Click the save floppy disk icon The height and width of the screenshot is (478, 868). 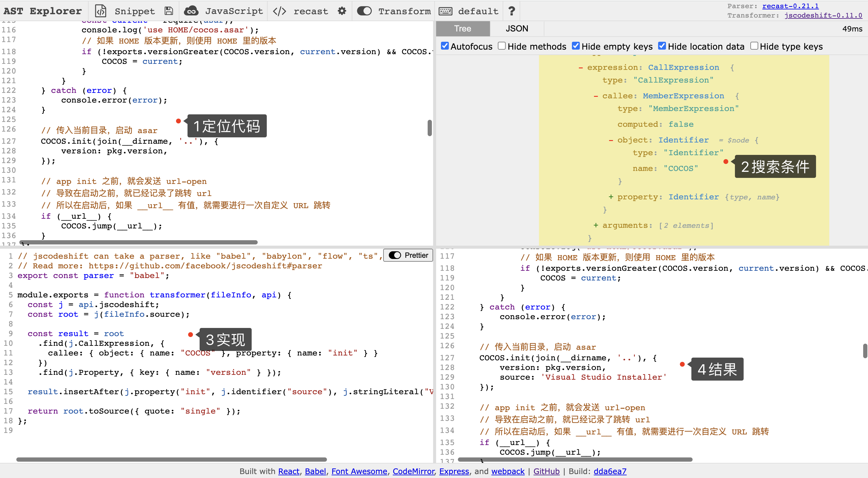[169, 11]
